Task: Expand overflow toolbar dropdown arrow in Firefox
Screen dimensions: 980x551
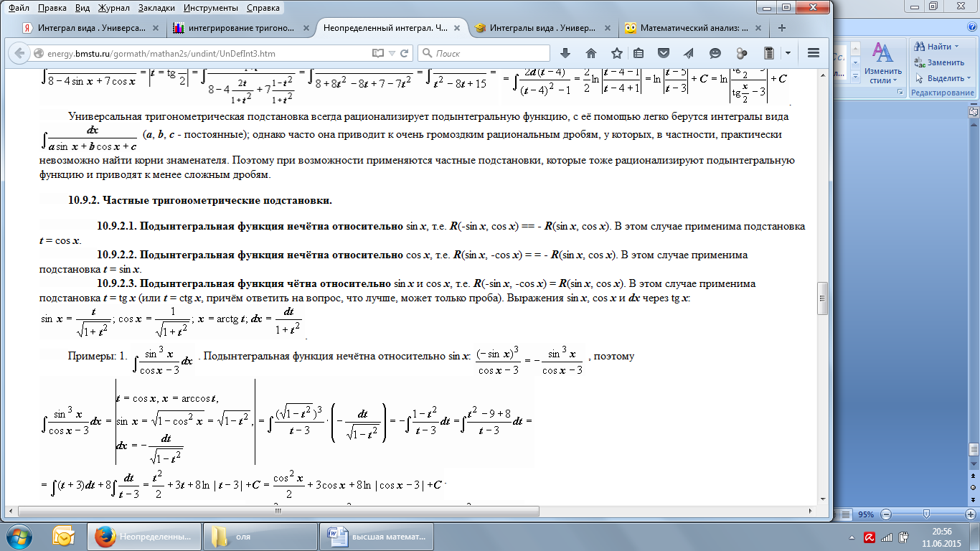Action: coord(788,53)
